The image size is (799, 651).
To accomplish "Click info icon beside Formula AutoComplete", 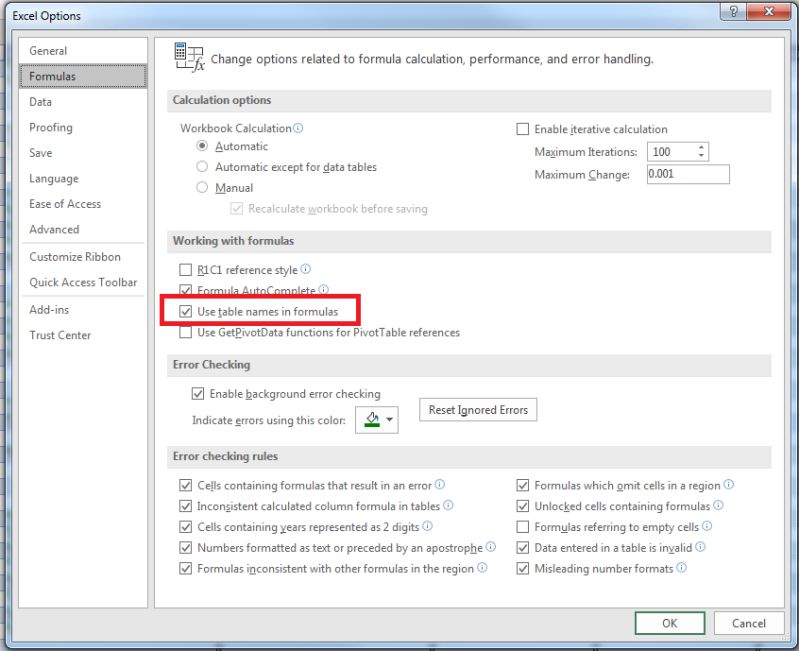I will [x=323, y=290].
